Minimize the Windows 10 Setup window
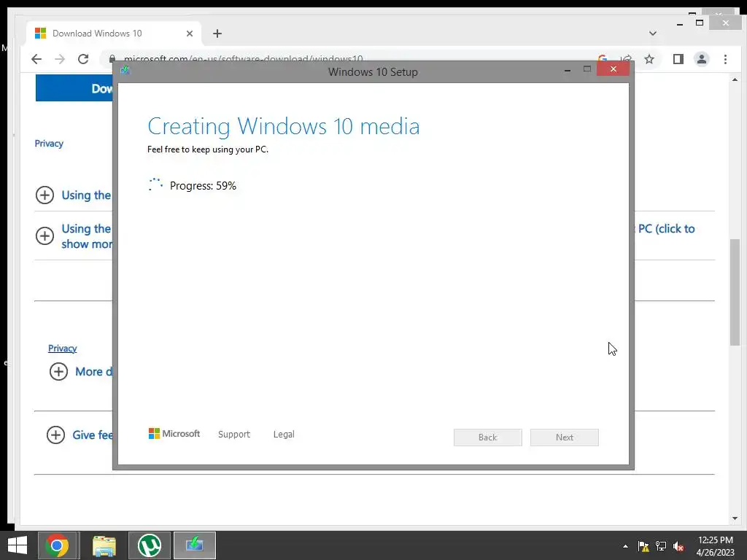This screenshot has height=560, width=747. (x=568, y=69)
